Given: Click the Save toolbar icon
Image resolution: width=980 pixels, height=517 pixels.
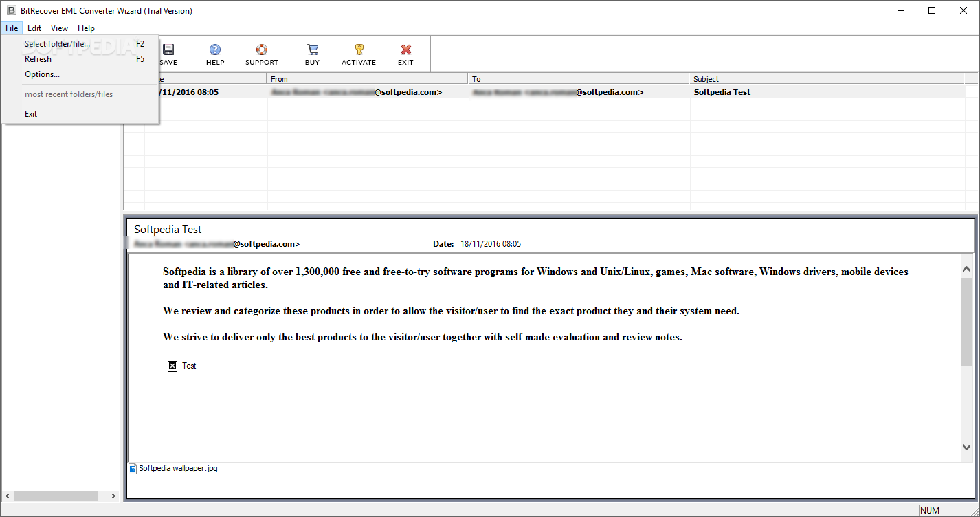Looking at the screenshot, I should [x=168, y=49].
